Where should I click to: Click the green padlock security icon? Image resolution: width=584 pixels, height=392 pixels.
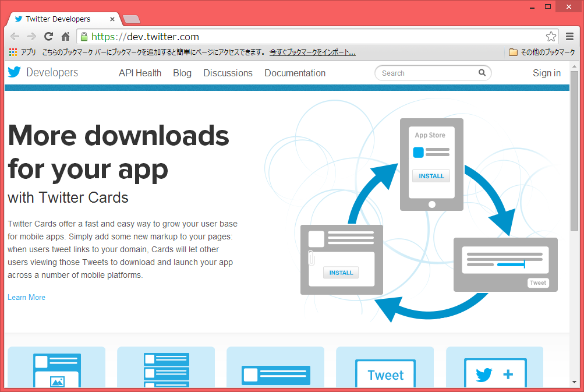84,37
